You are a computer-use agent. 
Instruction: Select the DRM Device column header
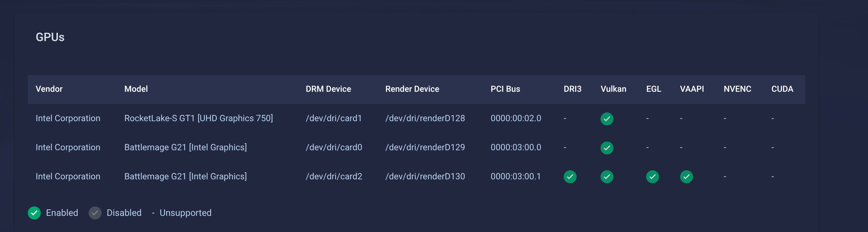pos(328,89)
